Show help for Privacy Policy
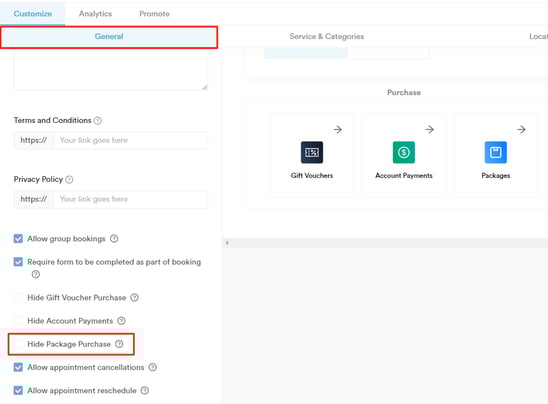Screen dimensions: 548x404 point(69,180)
